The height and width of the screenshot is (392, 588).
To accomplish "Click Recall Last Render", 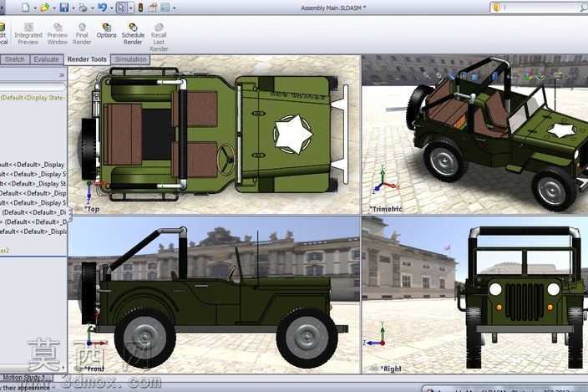I will coord(159,37).
